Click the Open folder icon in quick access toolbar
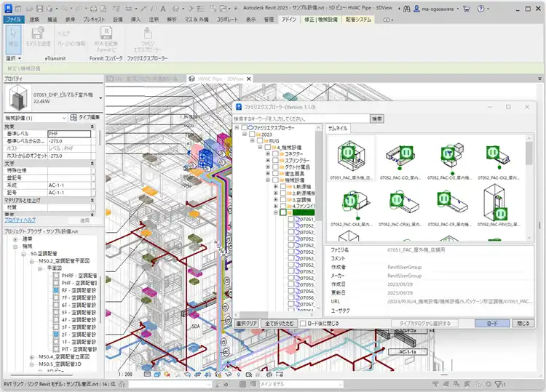 pyautogui.click(x=30, y=9)
